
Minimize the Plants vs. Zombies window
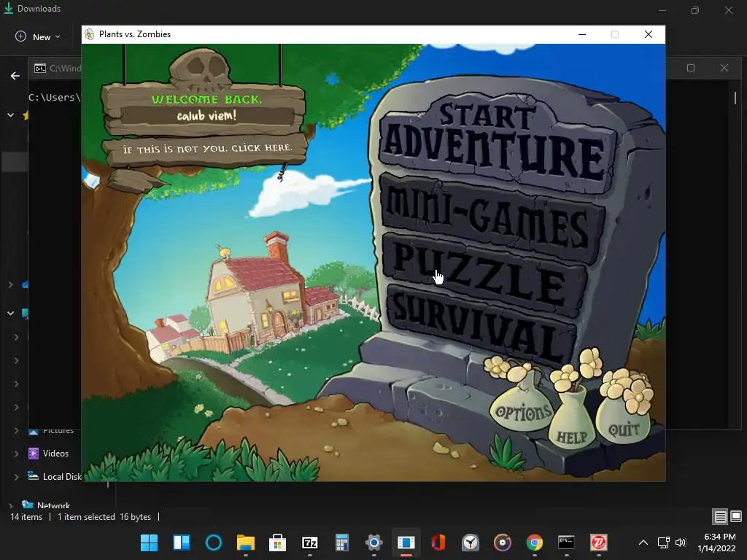click(x=582, y=34)
